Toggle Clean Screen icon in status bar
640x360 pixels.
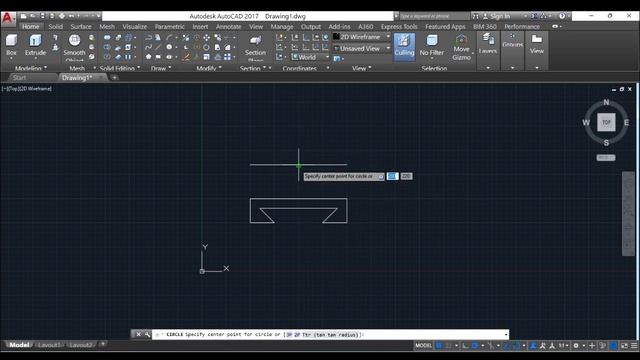pos(624,345)
